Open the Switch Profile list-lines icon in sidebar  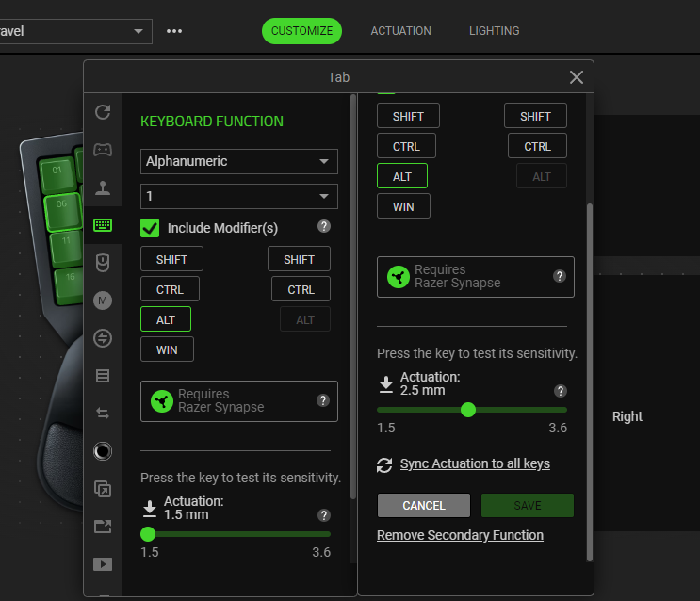pos(103,376)
